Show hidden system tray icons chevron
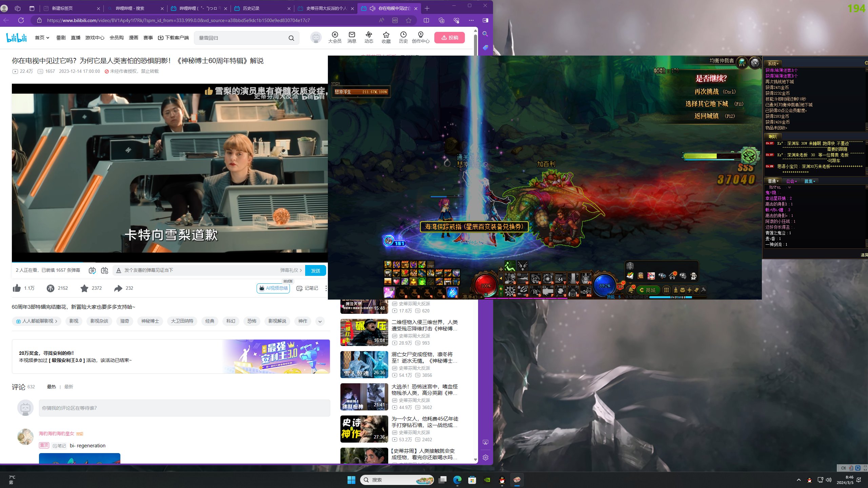868x488 pixels. (x=799, y=480)
